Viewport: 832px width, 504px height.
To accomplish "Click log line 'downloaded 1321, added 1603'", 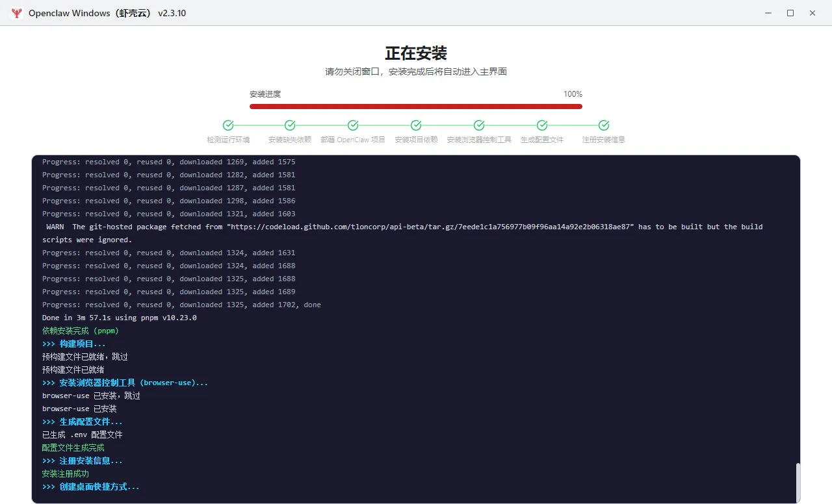I will (169, 214).
